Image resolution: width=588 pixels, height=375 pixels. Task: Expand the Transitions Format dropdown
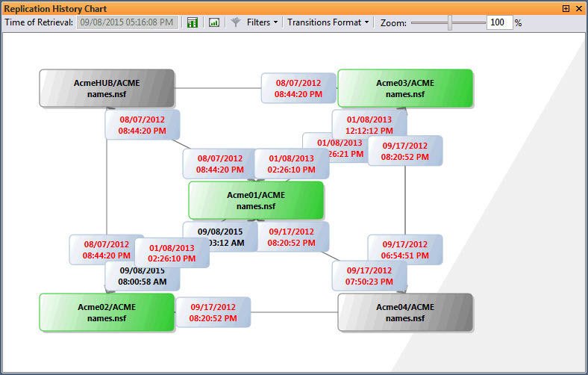click(x=328, y=22)
